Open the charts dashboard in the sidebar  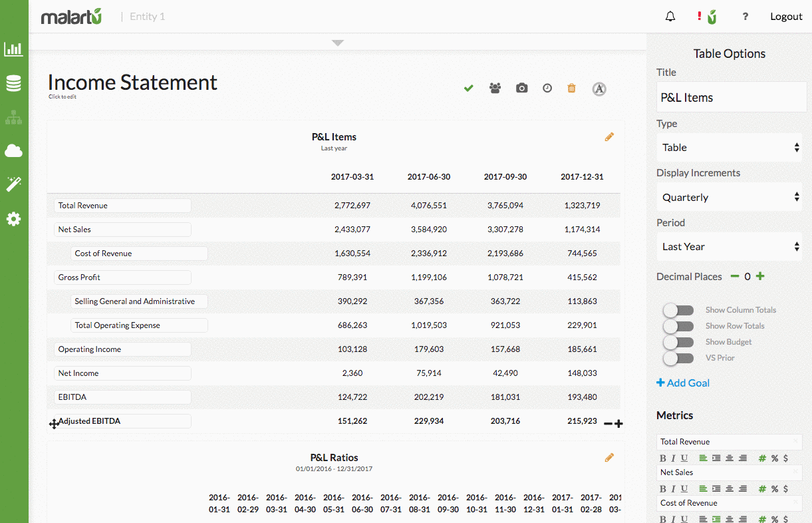pos(13,49)
